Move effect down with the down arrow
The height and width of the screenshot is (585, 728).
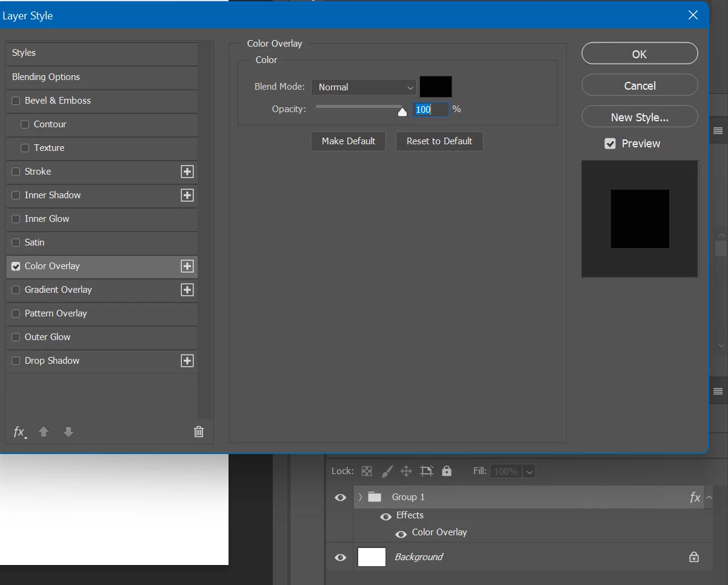pyautogui.click(x=68, y=432)
